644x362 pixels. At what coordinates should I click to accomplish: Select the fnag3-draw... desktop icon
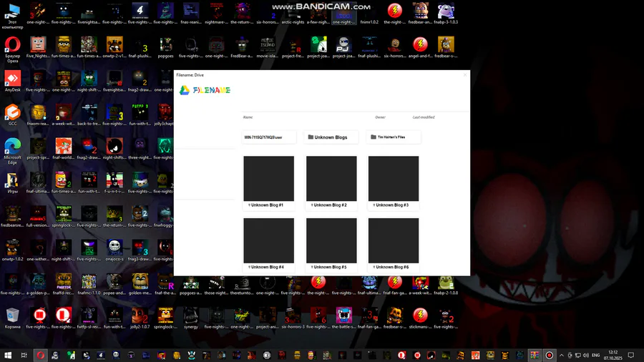click(140, 250)
